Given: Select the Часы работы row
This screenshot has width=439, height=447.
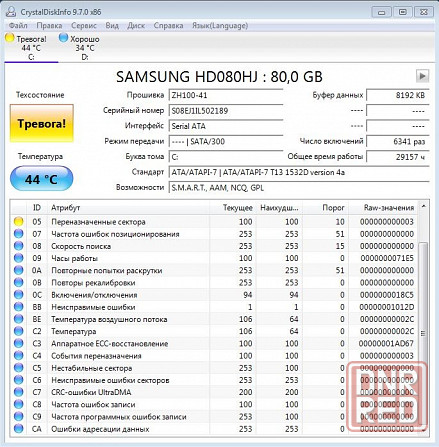Looking at the screenshot, I should pyautogui.click(x=214, y=258).
